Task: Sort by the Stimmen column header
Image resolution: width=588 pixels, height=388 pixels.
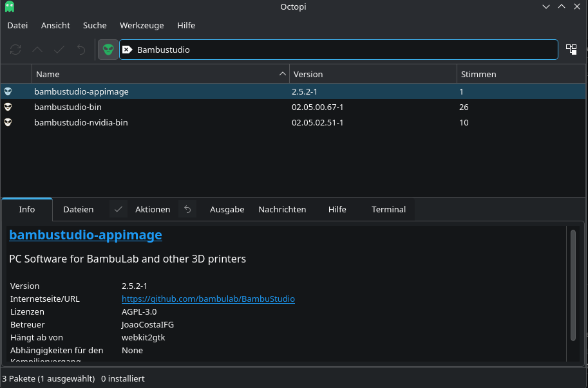Action: click(x=521, y=74)
